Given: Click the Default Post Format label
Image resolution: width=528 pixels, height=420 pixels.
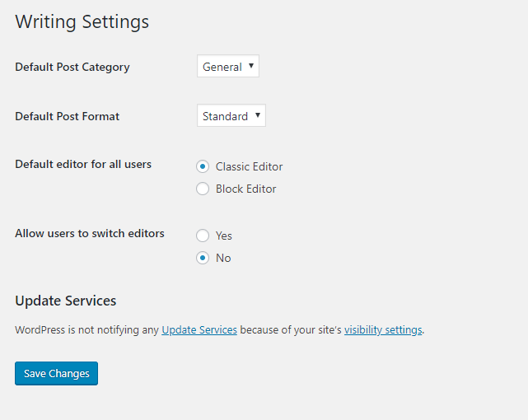Looking at the screenshot, I should click(68, 116).
